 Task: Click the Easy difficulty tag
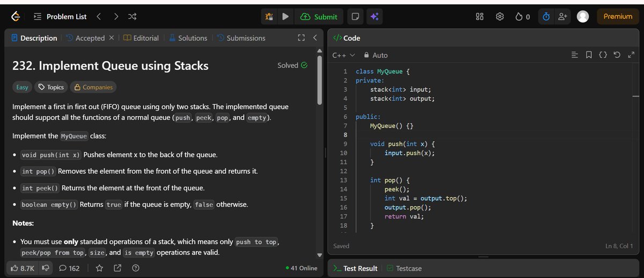tap(22, 87)
